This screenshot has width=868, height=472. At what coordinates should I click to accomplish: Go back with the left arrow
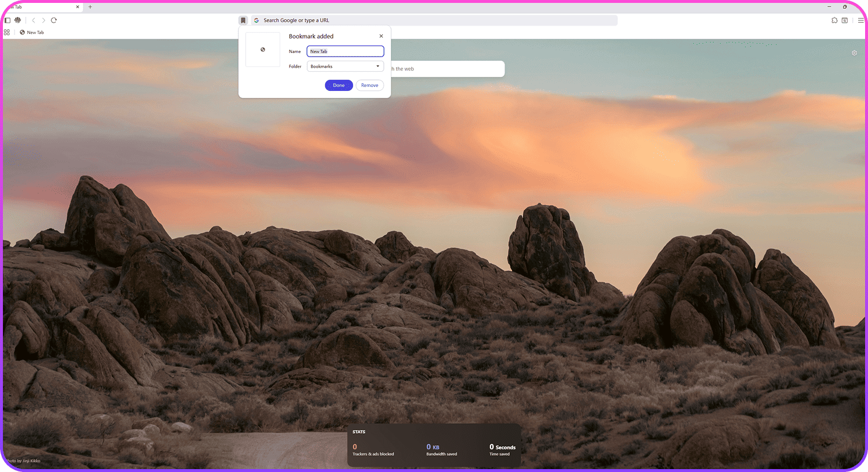coord(33,20)
